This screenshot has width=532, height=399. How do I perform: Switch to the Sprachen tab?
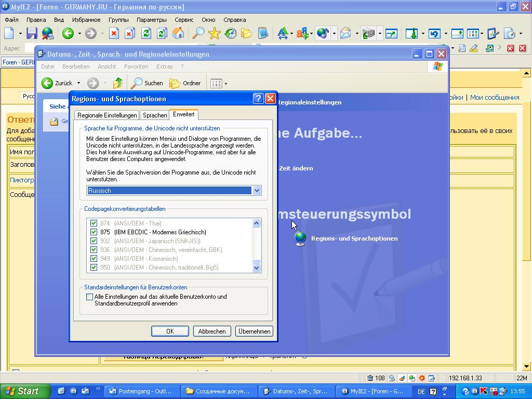click(155, 115)
